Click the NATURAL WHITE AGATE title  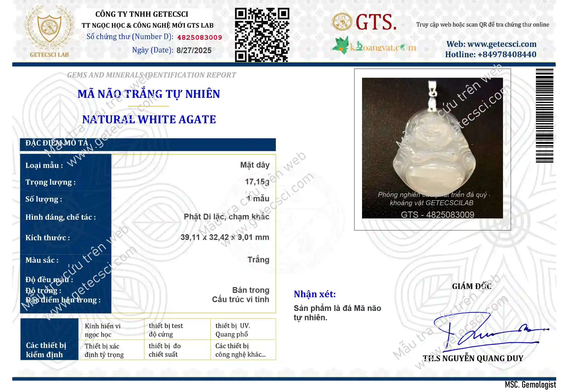point(149,119)
